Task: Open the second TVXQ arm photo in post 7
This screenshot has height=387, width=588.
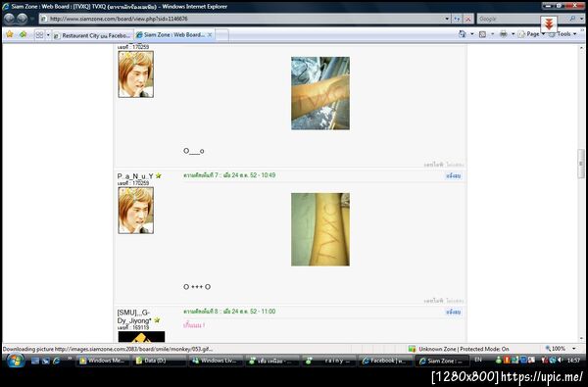Action: point(320,229)
